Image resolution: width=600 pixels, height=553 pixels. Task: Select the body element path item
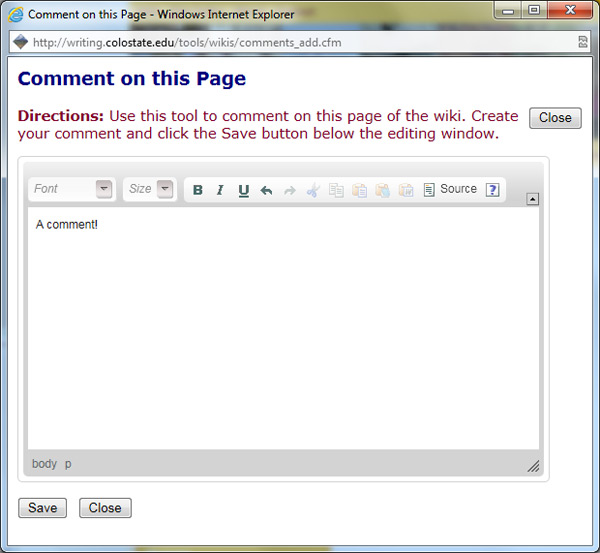click(x=44, y=463)
